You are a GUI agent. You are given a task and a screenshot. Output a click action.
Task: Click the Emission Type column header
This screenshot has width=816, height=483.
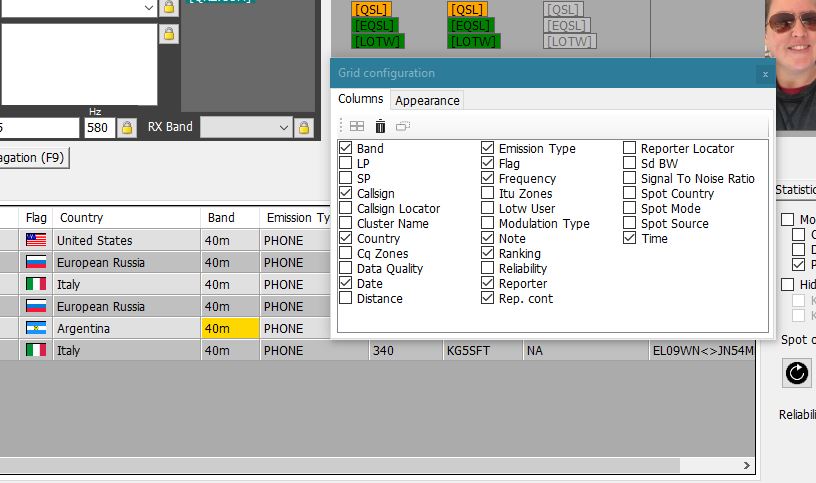(x=296, y=218)
